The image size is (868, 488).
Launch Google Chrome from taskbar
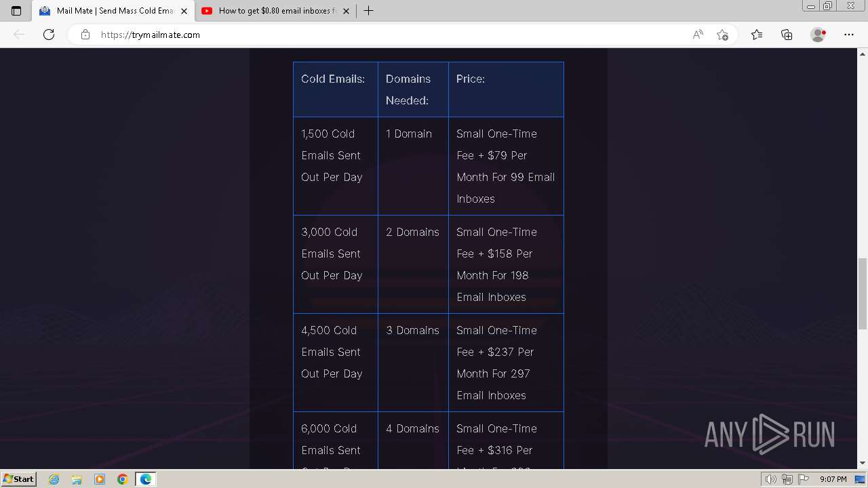[122, 479]
